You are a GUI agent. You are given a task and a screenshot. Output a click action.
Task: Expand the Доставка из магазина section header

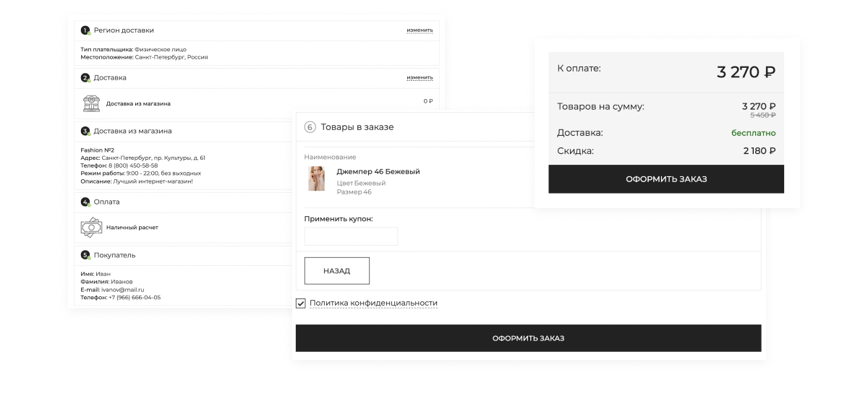coord(257,131)
